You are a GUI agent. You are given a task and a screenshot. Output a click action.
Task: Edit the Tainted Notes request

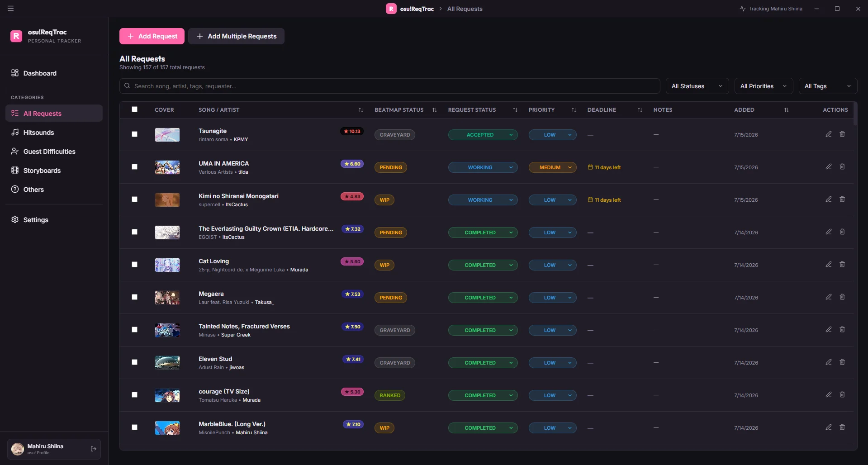pyautogui.click(x=829, y=330)
